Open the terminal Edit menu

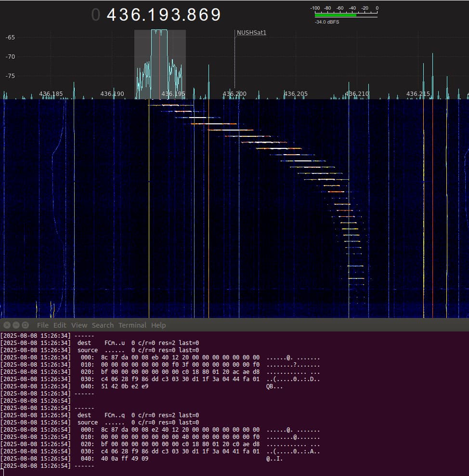[x=60, y=325]
